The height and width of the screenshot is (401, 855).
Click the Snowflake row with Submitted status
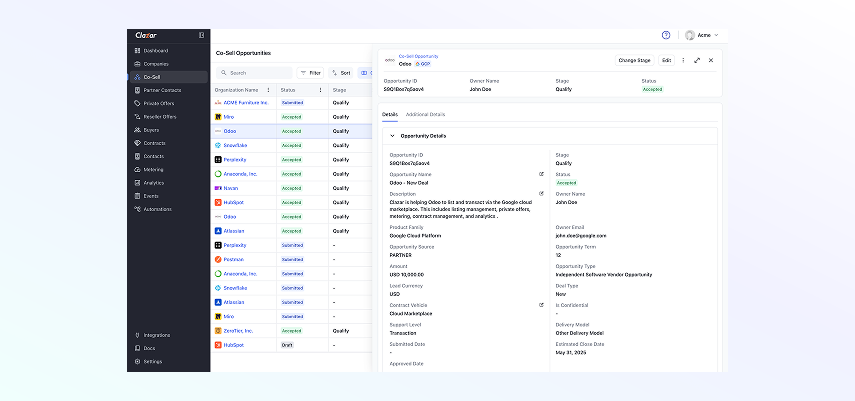click(x=291, y=288)
